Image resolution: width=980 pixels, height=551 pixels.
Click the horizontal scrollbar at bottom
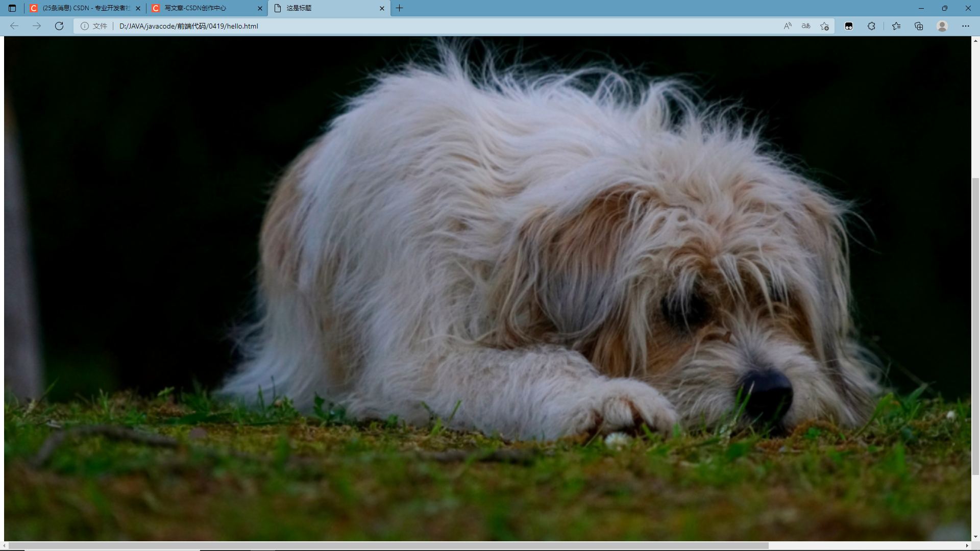388,545
